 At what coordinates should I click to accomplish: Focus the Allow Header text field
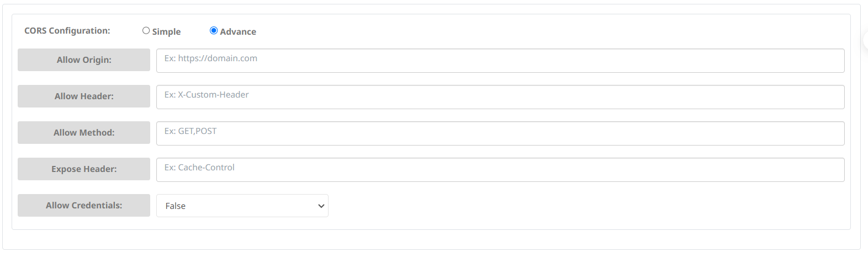tap(500, 97)
